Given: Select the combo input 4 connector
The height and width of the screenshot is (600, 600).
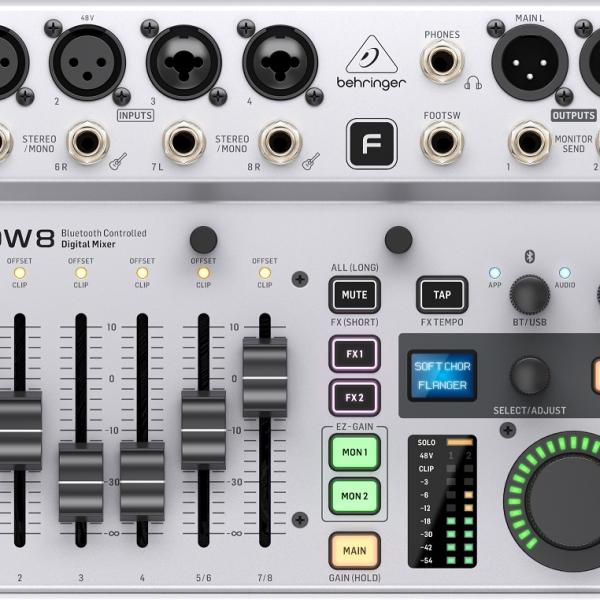Looking at the screenshot, I should [x=280, y=62].
